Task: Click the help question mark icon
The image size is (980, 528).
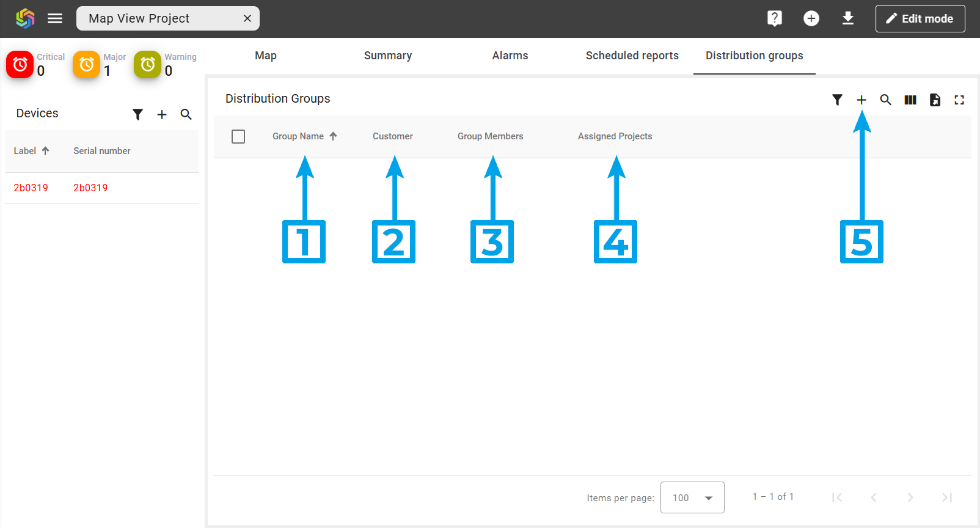Action: point(774,18)
